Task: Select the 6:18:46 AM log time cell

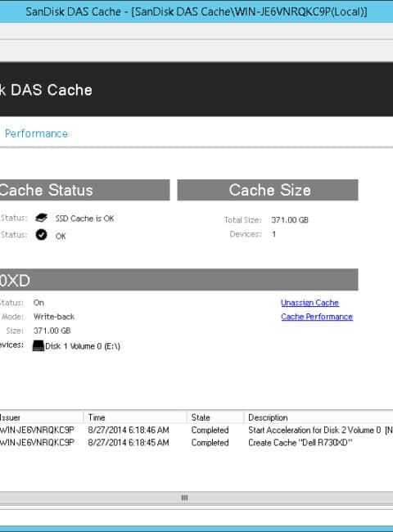Action: pos(129,430)
